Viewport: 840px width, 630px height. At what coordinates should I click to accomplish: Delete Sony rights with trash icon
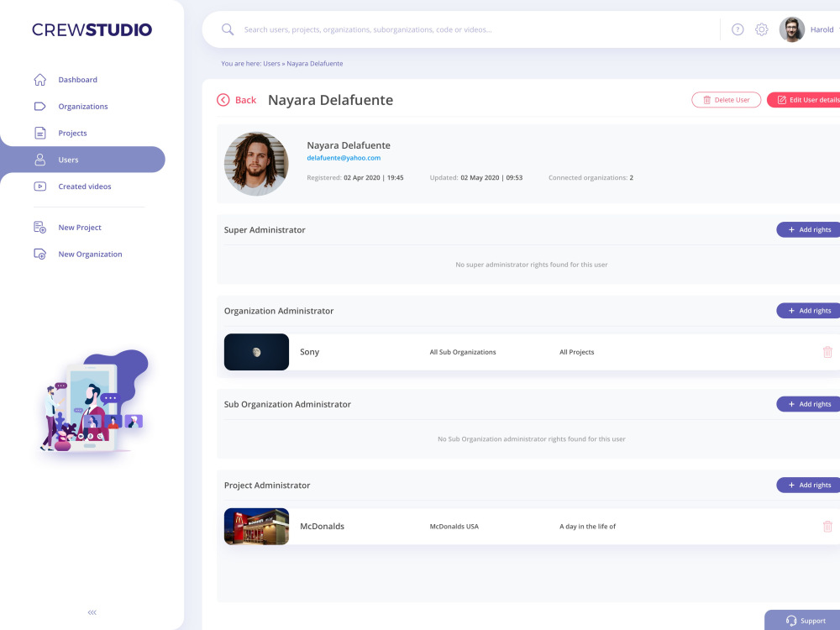pyautogui.click(x=827, y=352)
